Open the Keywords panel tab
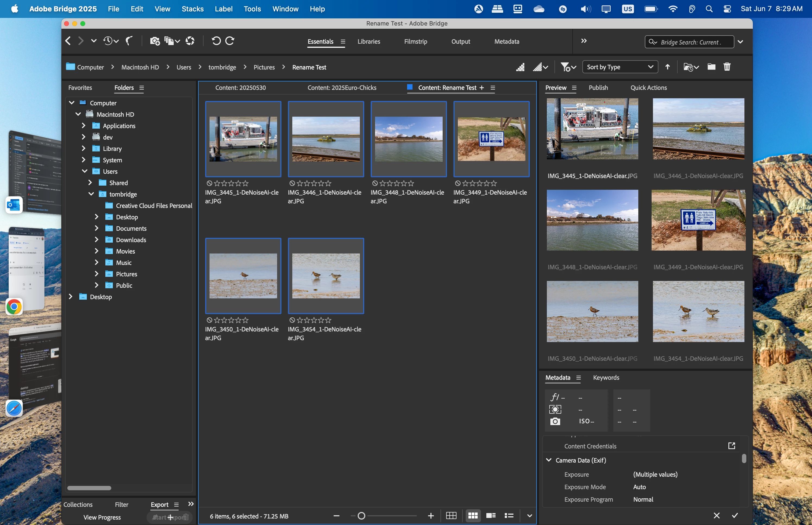The width and height of the screenshot is (812, 525). coord(606,377)
